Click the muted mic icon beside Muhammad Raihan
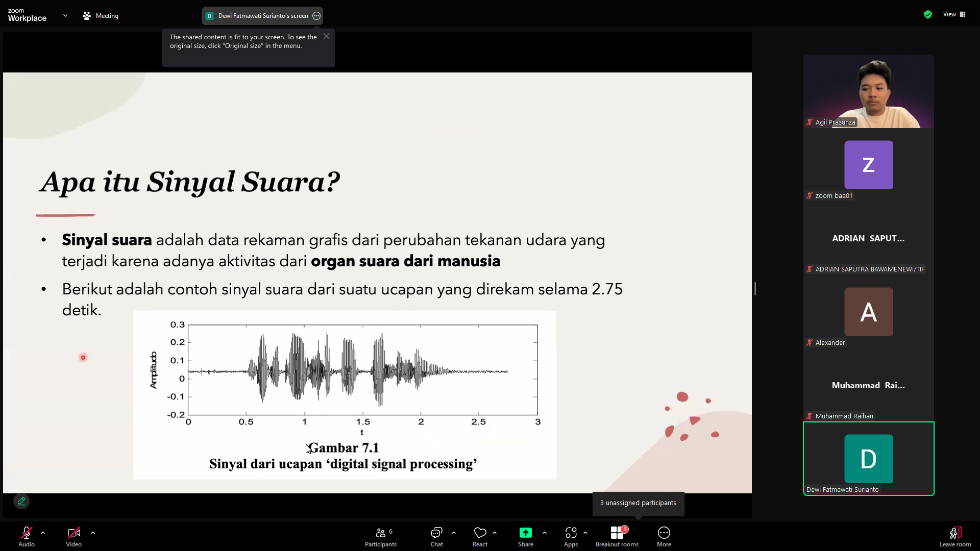 coord(810,416)
